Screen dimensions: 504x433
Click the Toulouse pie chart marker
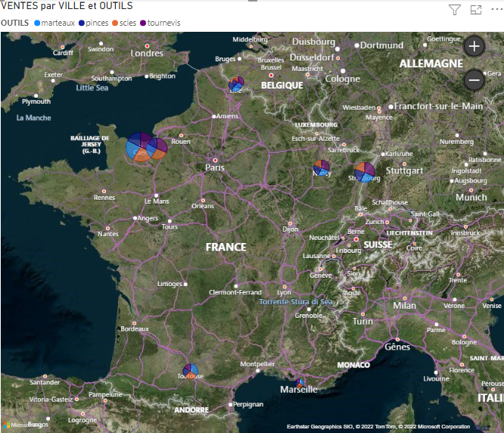click(191, 371)
